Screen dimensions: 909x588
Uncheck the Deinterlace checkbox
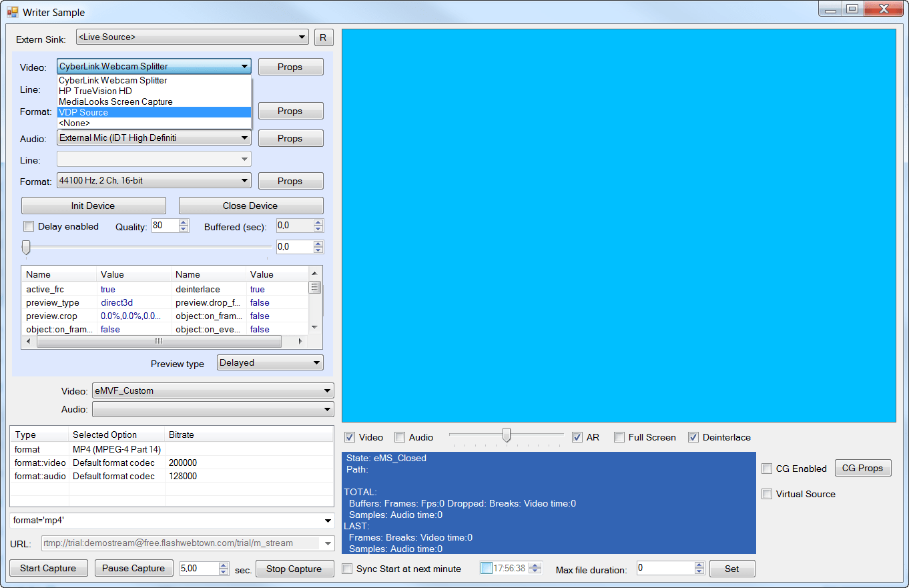click(693, 437)
